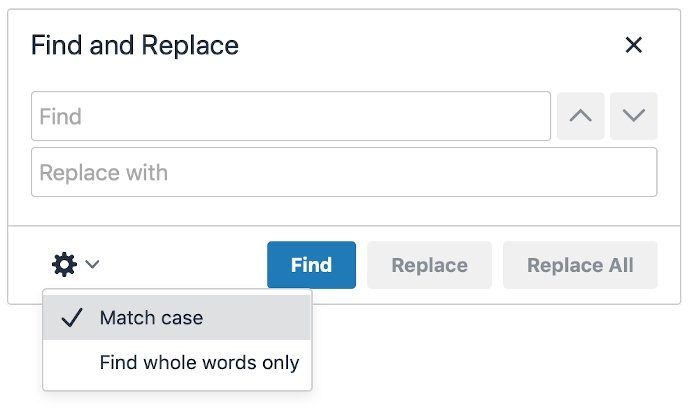Jump to the next search result
The height and width of the screenshot is (407, 694).
tap(633, 116)
